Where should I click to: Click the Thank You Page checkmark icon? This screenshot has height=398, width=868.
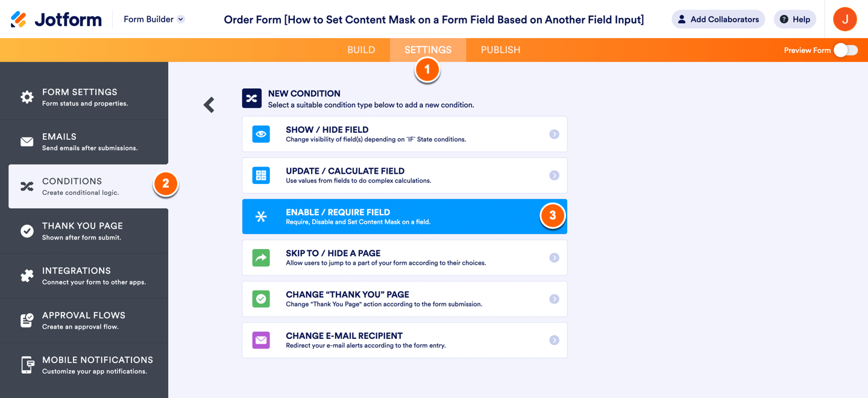pyautogui.click(x=27, y=231)
